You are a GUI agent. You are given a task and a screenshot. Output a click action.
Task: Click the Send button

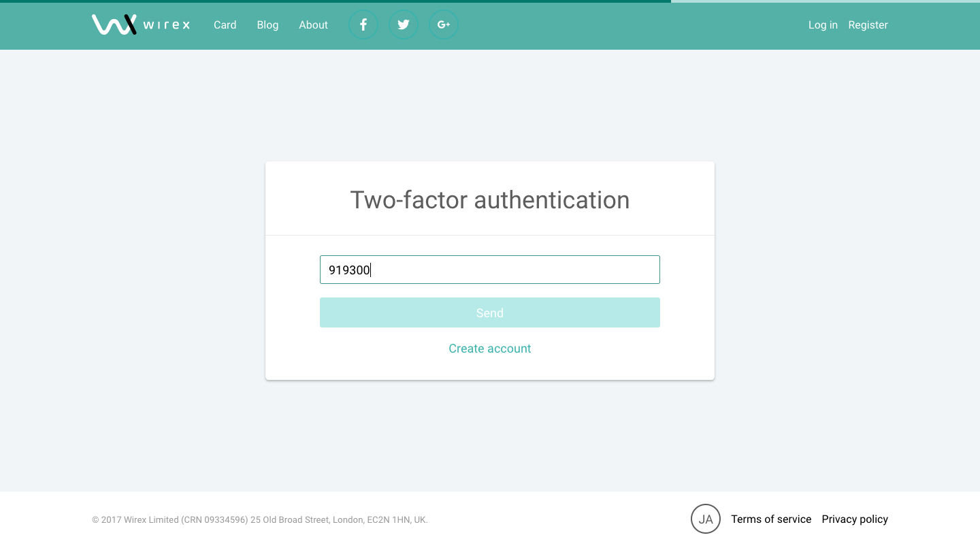(490, 312)
